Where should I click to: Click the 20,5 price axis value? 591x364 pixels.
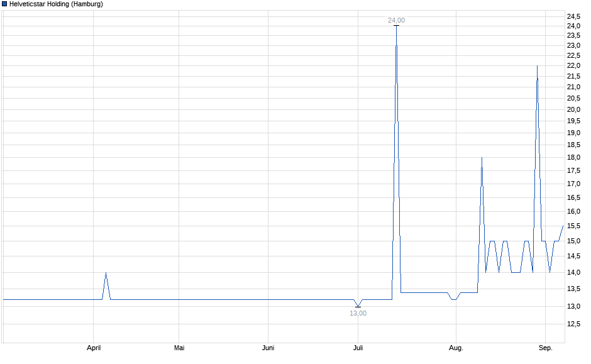pos(573,98)
